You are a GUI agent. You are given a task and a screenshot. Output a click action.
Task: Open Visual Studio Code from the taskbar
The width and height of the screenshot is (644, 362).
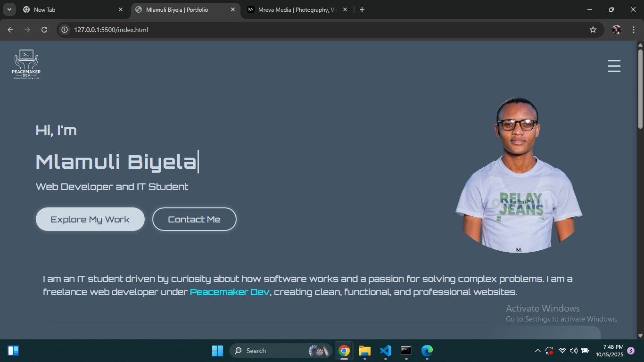click(386, 351)
